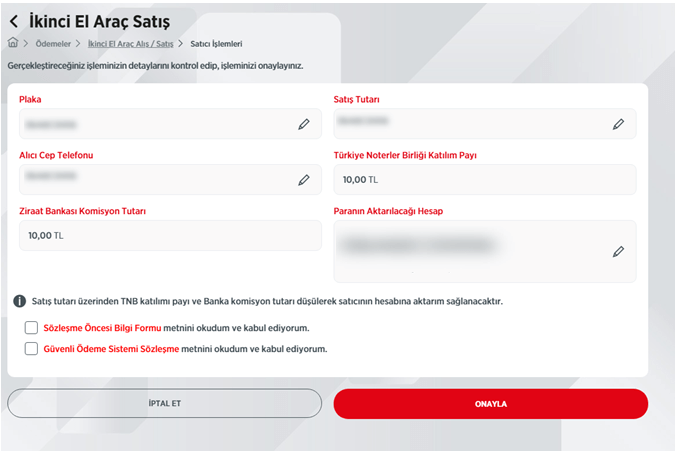Edit Alıcı Cep Telefonu with pencil icon
The image size is (677, 452).
tap(304, 180)
